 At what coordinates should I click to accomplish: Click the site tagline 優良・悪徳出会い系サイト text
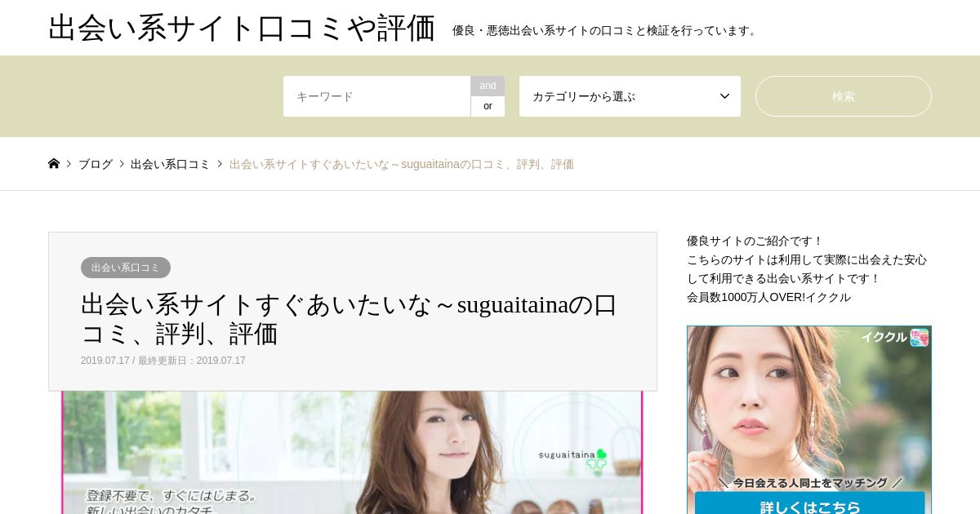[607, 30]
